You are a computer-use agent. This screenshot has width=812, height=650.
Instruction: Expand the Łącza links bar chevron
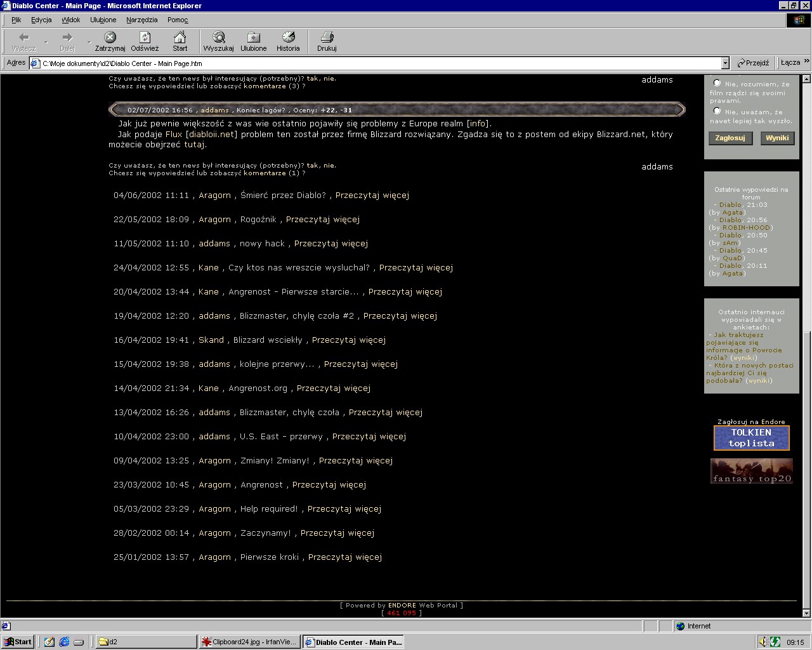(x=806, y=62)
